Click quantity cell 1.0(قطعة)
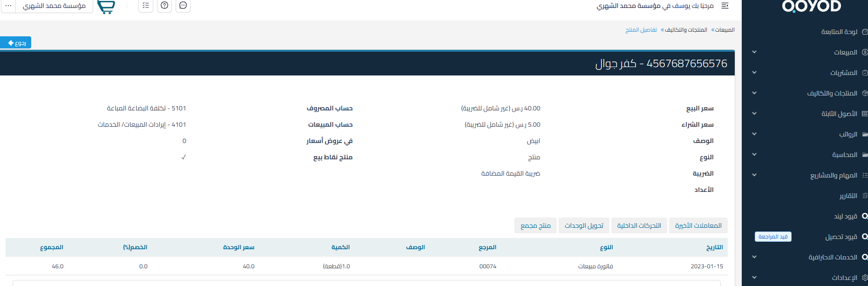868x286 pixels. pos(336,266)
